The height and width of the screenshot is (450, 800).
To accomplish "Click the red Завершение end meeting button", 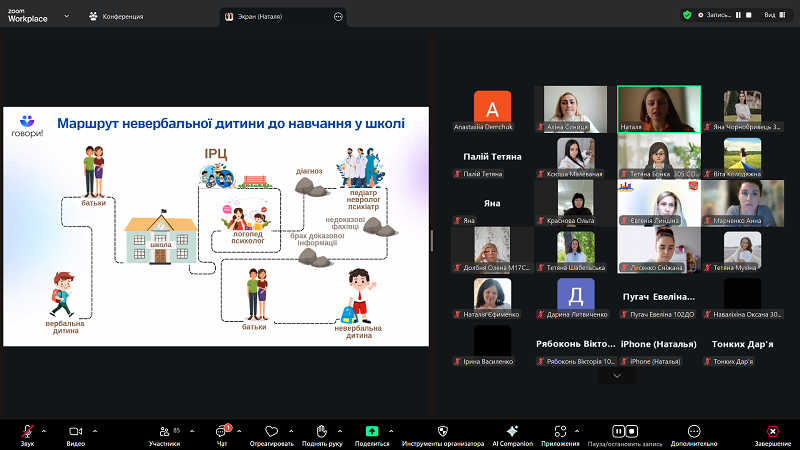I will pyautogui.click(x=772, y=430).
